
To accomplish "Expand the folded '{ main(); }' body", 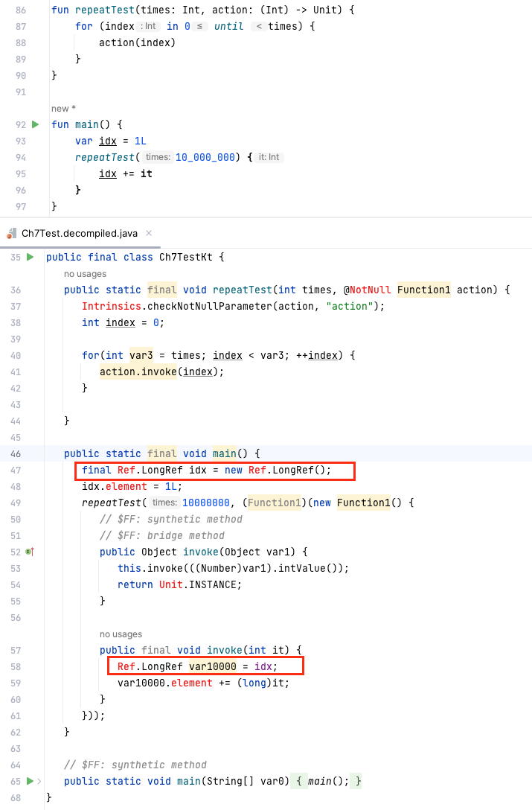I will click(327, 781).
